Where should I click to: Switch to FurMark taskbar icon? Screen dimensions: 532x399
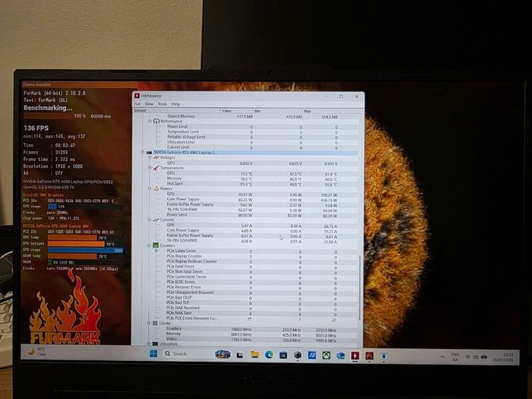tap(369, 356)
